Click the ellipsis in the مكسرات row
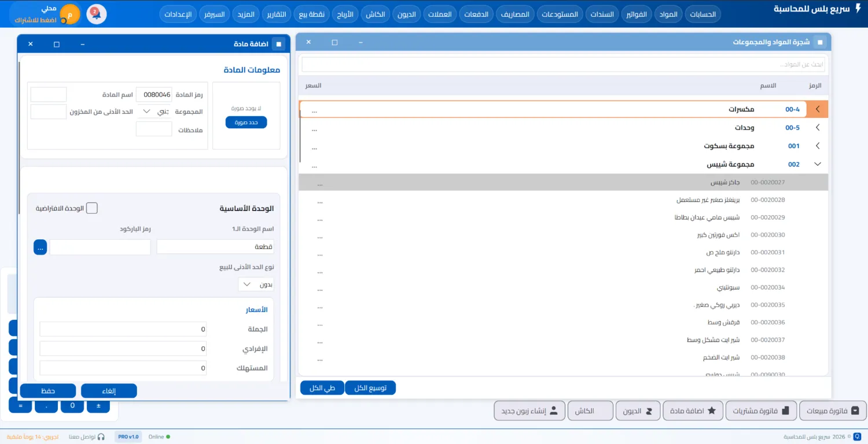Screen dimensions: 868x444 click(x=314, y=110)
